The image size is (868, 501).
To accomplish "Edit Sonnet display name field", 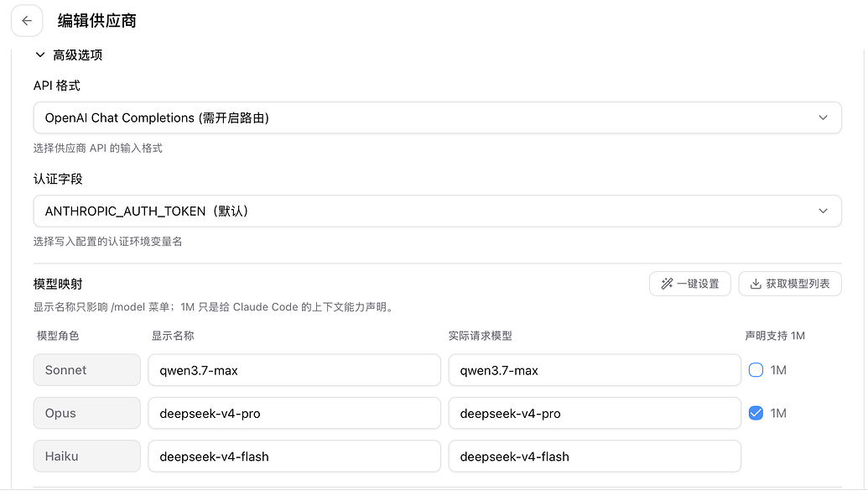I will click(294, 370).
